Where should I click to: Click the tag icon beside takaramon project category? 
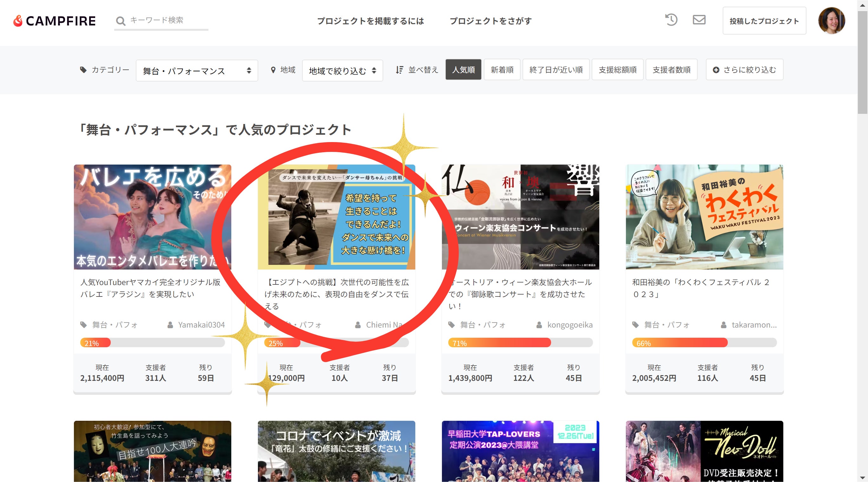(x=635, y=325)
